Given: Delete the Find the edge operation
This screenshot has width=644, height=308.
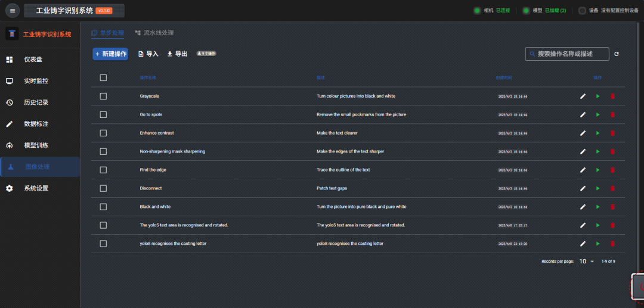Looking at the screenshot, I should pyautogui.click(x=612, y=170).
